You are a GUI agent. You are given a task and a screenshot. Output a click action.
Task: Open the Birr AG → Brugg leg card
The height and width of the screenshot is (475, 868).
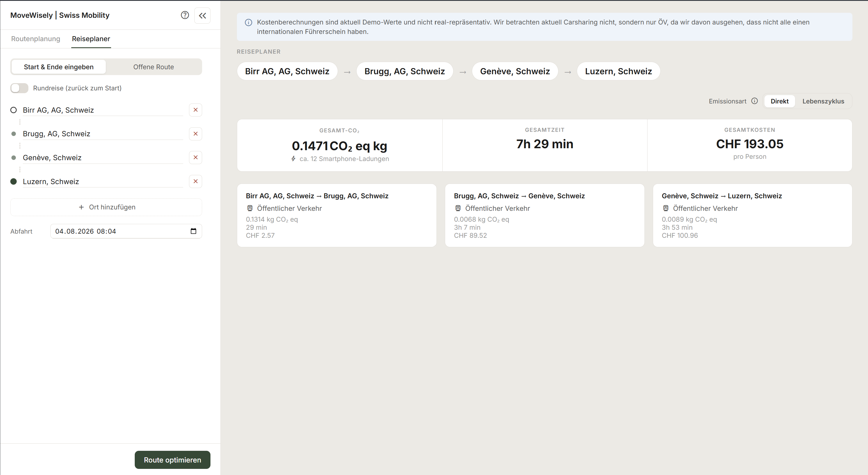click(x=337, y=215)
